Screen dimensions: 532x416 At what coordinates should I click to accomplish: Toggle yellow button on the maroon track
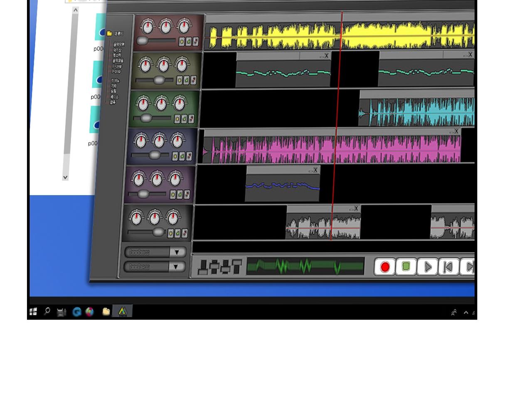[182, 42]
